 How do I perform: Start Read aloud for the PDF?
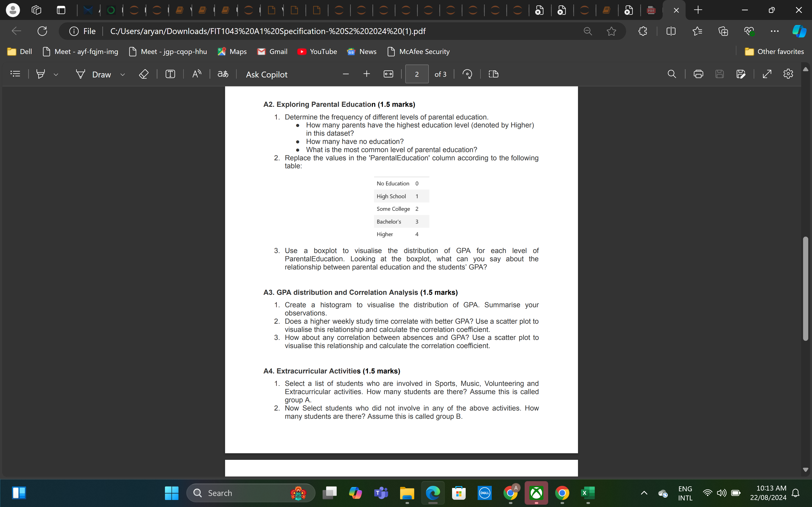pyautogui.click(x=197, y=74)
